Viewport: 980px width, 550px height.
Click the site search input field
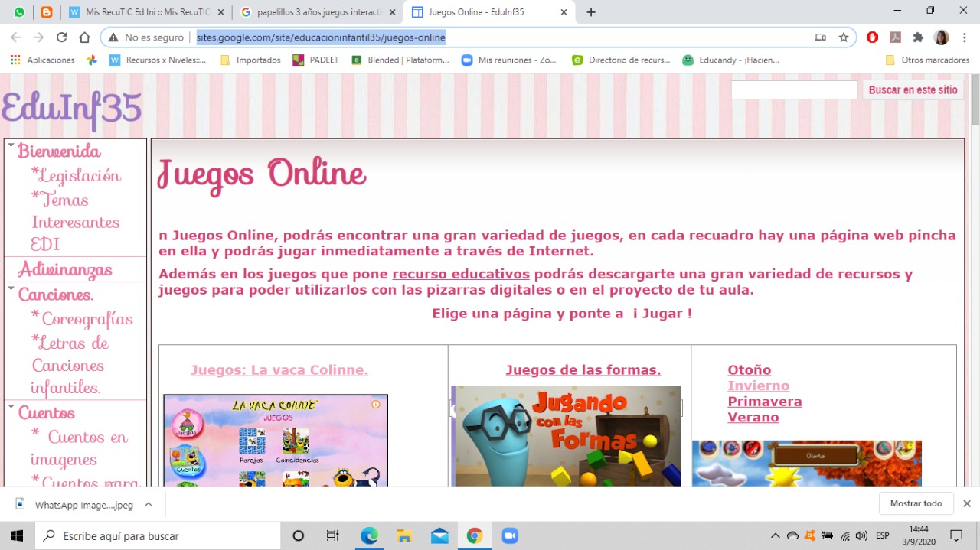[794, 90]
